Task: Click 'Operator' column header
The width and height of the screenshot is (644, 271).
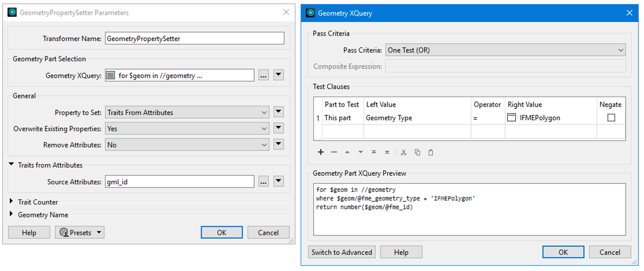Action: [x=488, y=105]
